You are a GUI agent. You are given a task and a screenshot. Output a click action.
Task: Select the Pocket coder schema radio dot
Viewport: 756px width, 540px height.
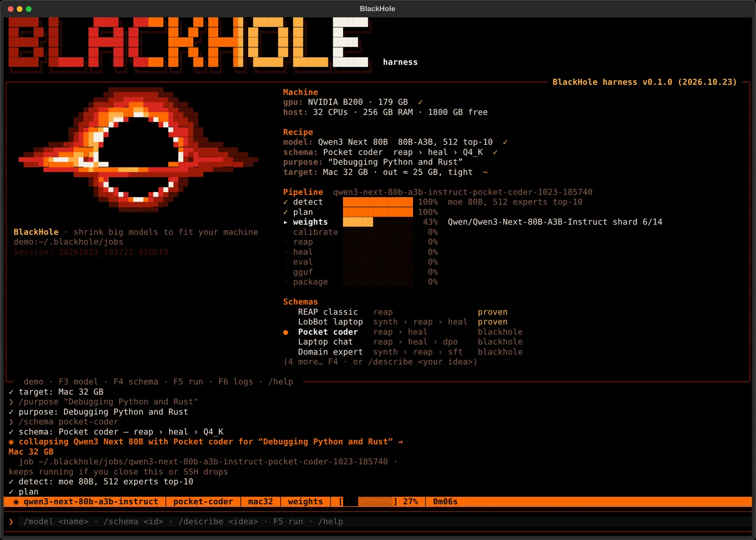pyautogui.click(x=285, y=332)
